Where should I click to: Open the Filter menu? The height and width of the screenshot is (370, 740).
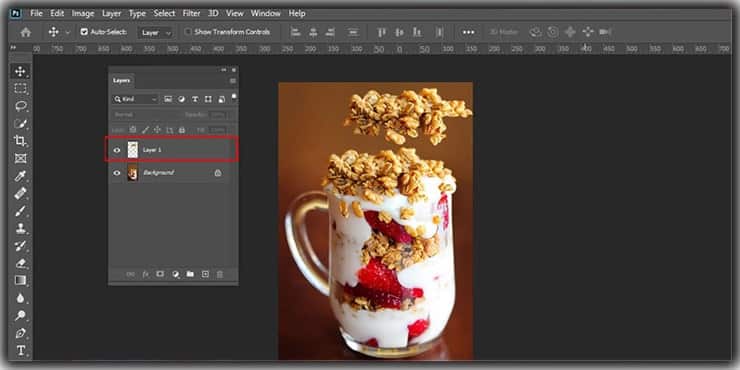point(192,13)
